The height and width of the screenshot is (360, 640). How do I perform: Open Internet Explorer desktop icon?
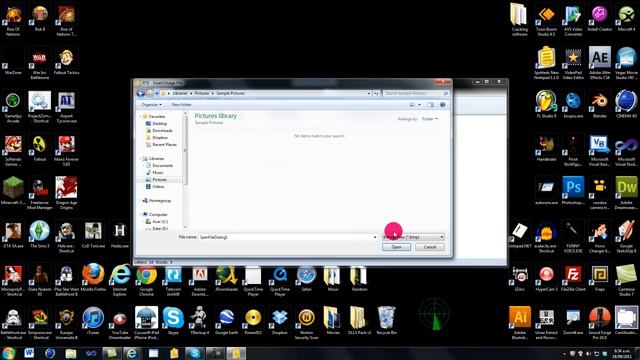(120, 279)
